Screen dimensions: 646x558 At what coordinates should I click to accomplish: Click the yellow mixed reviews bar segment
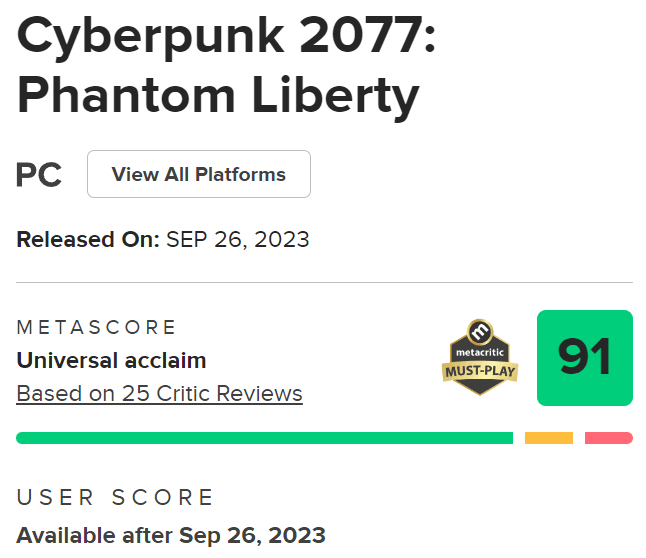(549, 438)
